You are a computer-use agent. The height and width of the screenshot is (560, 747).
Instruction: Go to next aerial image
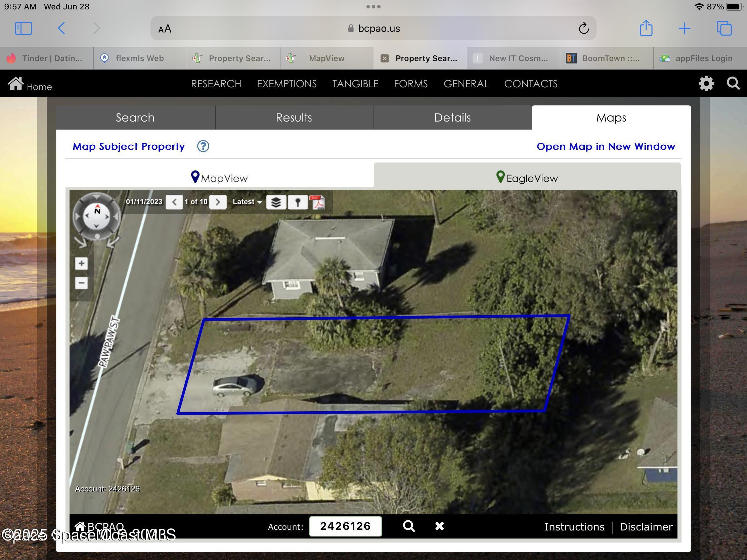[218, 202]
